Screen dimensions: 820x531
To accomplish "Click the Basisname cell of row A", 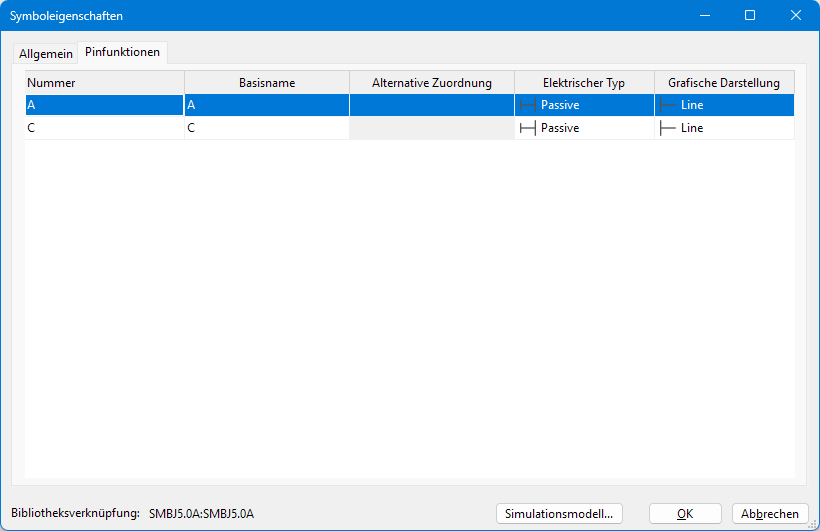I will [x=267, y=105].
